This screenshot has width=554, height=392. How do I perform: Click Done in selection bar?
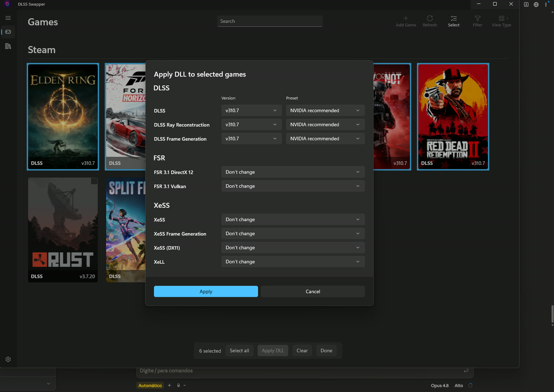click(326, 351)
